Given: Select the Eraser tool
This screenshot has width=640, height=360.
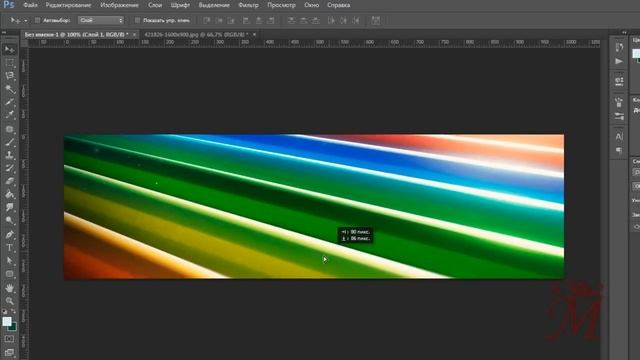Looking at the screenshot, I should pos(9,181).
